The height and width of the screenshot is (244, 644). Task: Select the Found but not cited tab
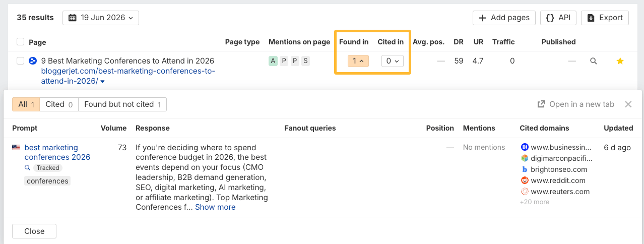122,104
